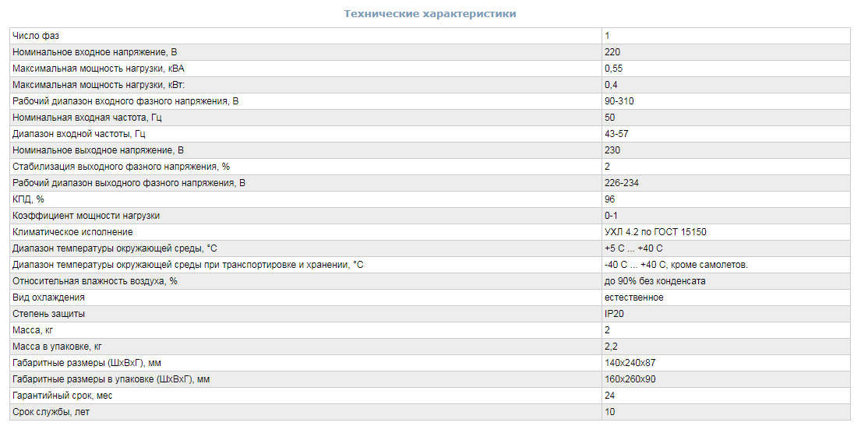Click the "Стабилизация выходного фазного напряжения, %" label

coord(122,167)
